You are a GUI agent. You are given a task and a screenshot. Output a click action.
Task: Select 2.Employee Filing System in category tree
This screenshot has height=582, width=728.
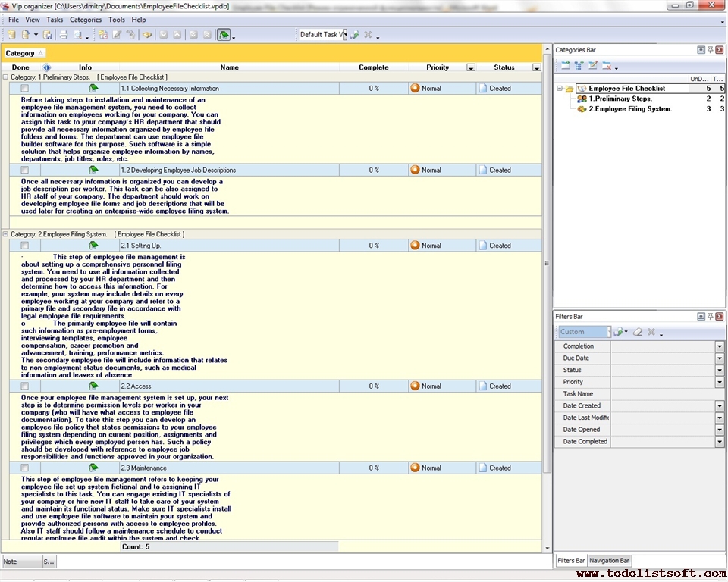[629, 109]
